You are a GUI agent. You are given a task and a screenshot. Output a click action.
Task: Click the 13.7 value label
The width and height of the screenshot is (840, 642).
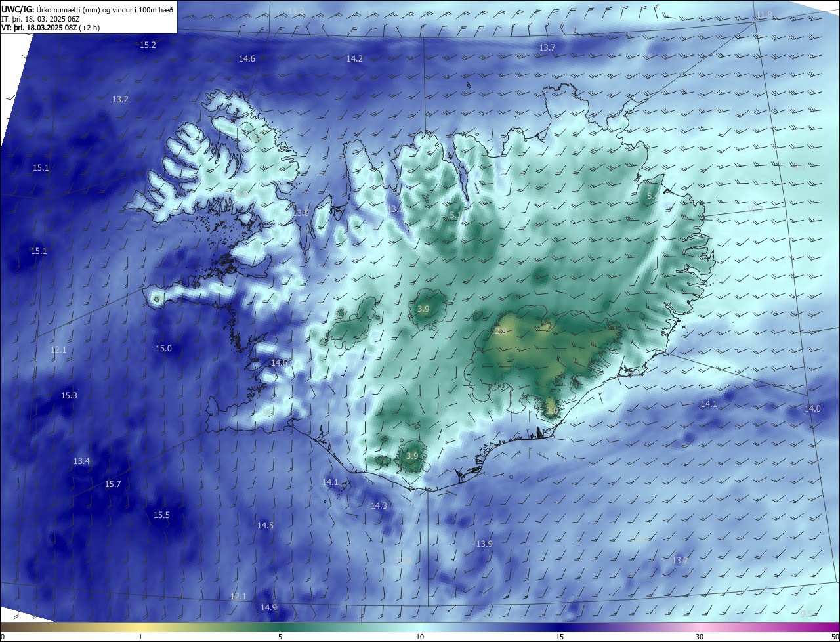tap(547, 47)
